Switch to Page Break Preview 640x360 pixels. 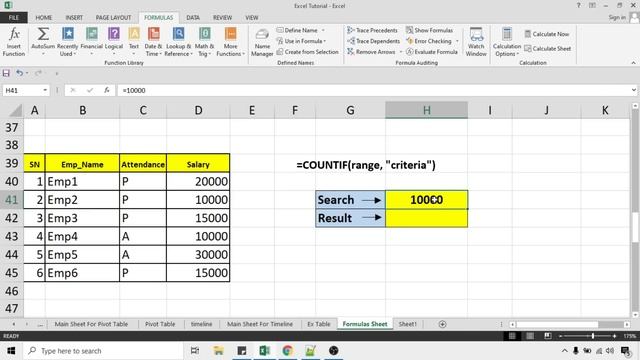[x=548, y=336]
